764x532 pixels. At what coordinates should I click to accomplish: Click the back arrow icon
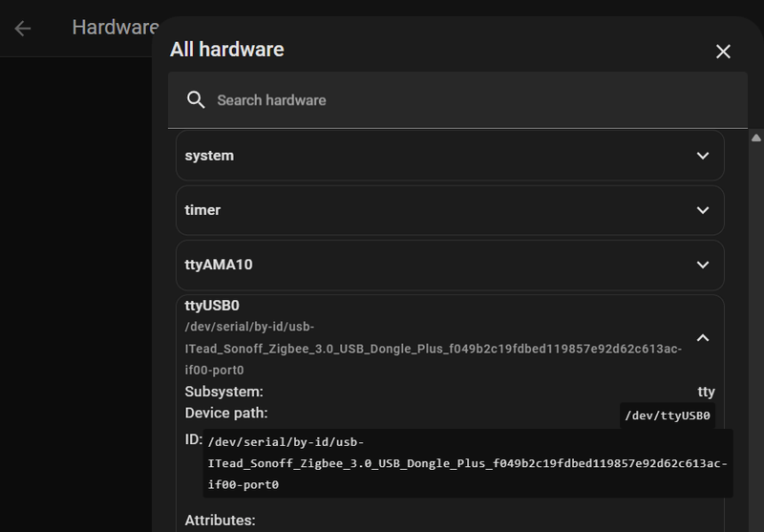[23, 28]
